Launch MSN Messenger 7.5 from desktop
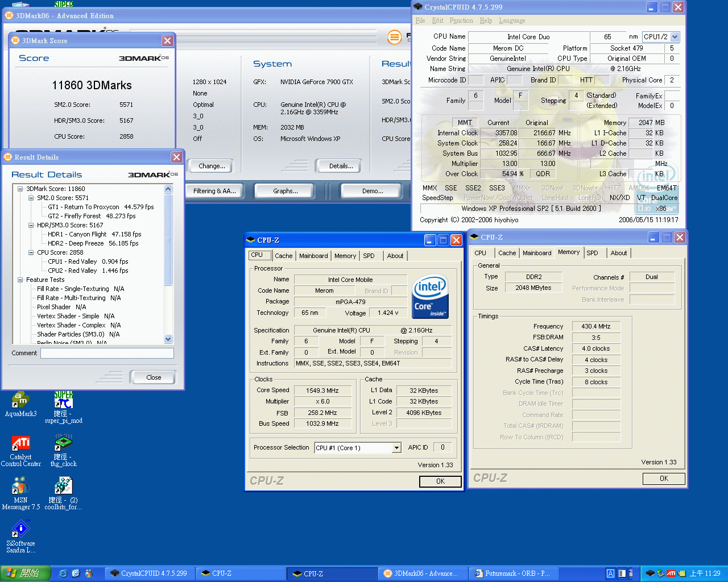Screen dimensions: 728x582 [20, 487]
